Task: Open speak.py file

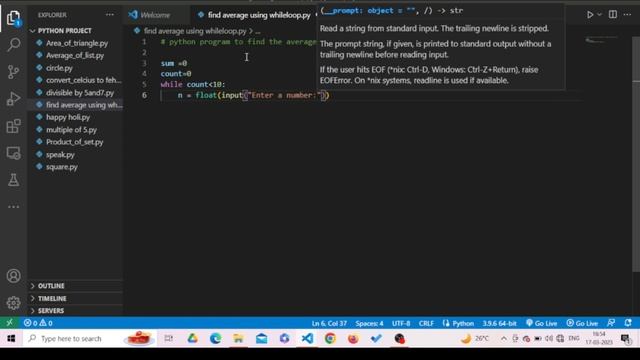Action: pyautogui.click(x=60, y=155)
